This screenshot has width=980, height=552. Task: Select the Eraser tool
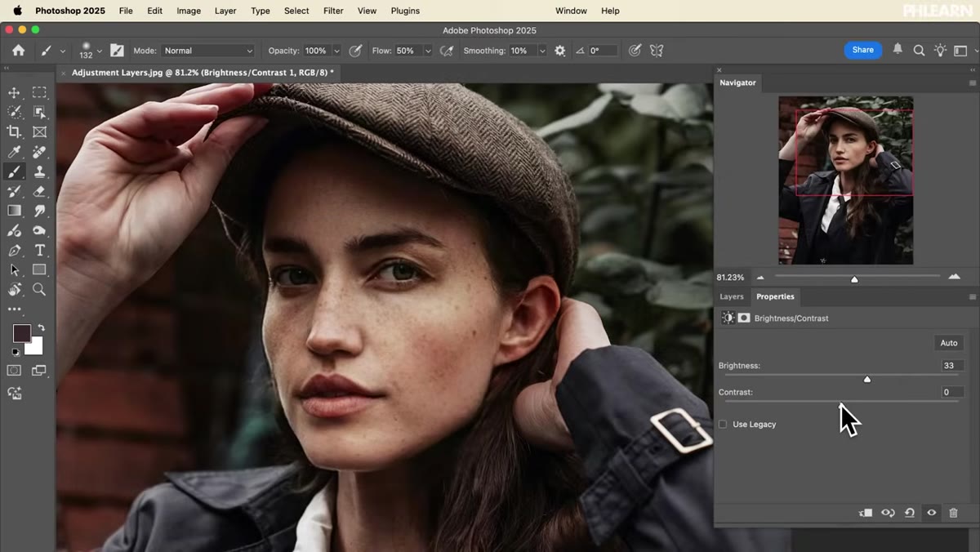tap(39, 191)
